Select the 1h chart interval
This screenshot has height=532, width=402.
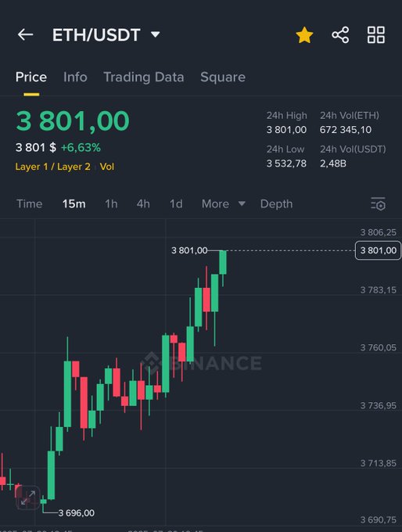[111, 204]
